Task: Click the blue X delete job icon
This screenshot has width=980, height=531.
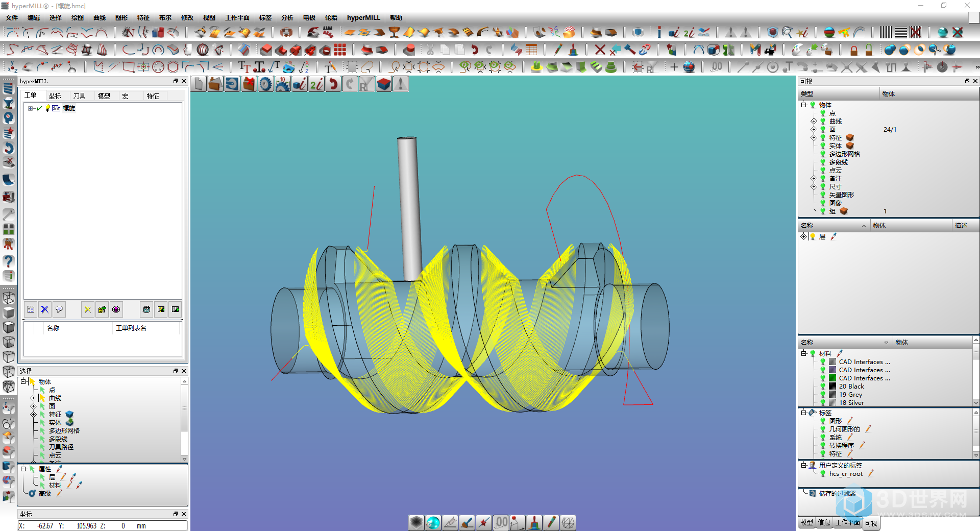Action: tap(45, 309)
